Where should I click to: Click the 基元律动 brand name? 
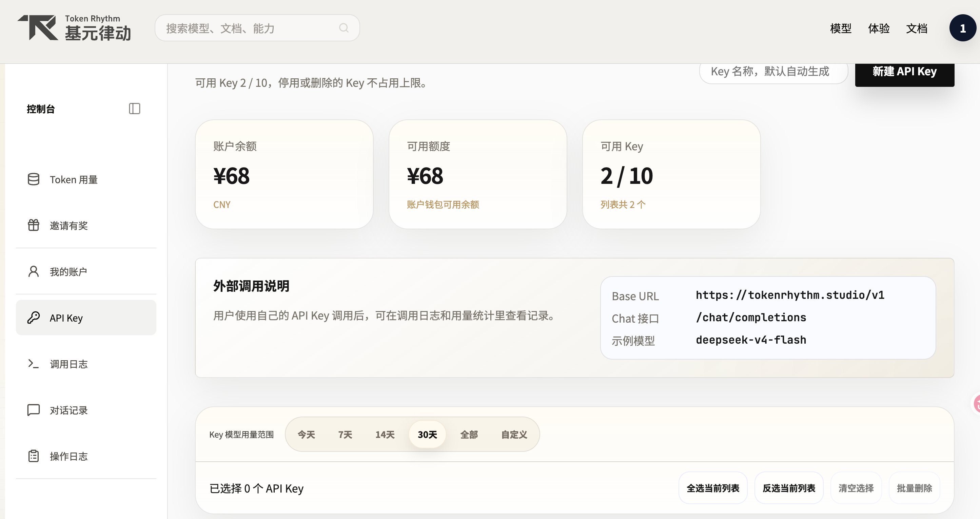98,33
